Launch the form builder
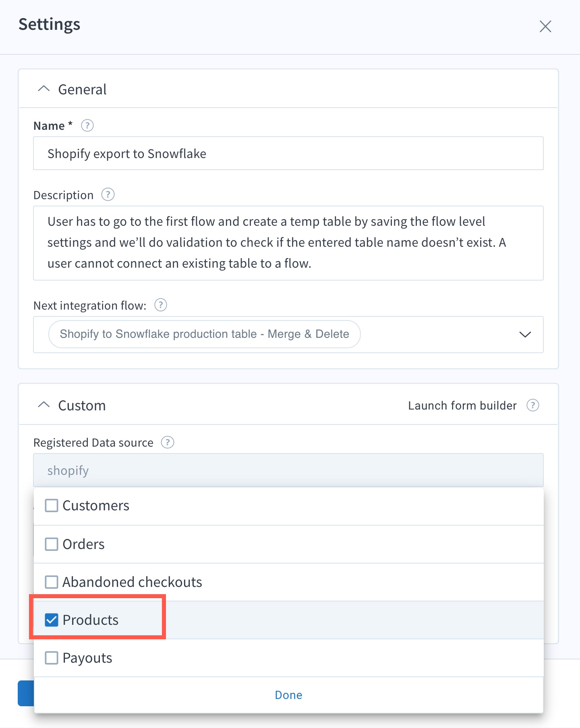Image resolution: width=580 pixels, height=728 pixels. click(462, 406)
